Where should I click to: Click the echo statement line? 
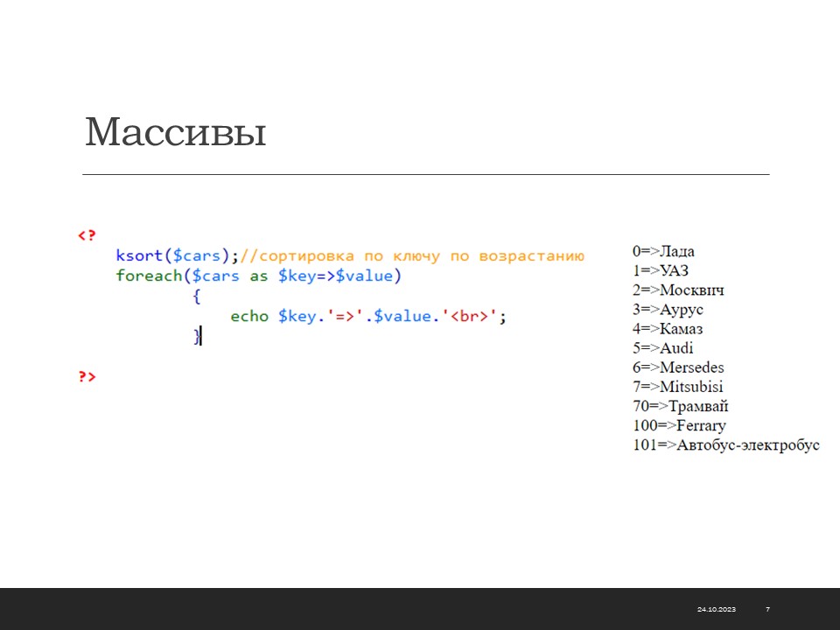click(368, 316)
